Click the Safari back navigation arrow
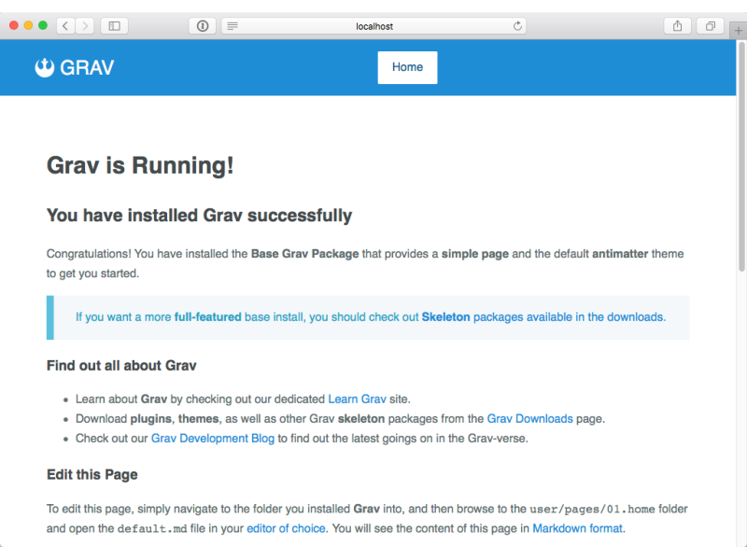Image resolution: width=747 pixels, height=560 pixels. [66, 26]
